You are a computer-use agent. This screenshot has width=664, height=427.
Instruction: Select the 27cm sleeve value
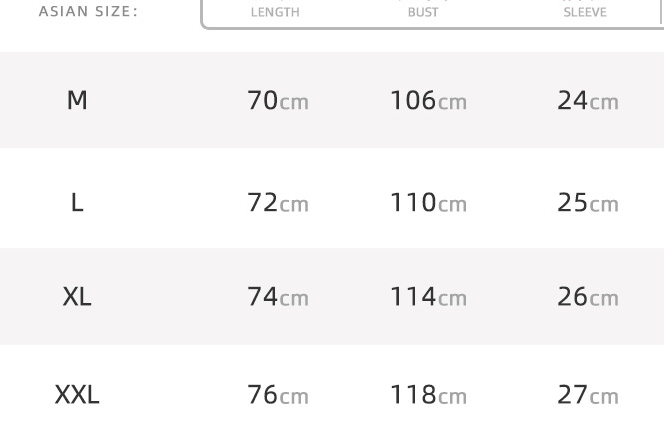(587, 394)
